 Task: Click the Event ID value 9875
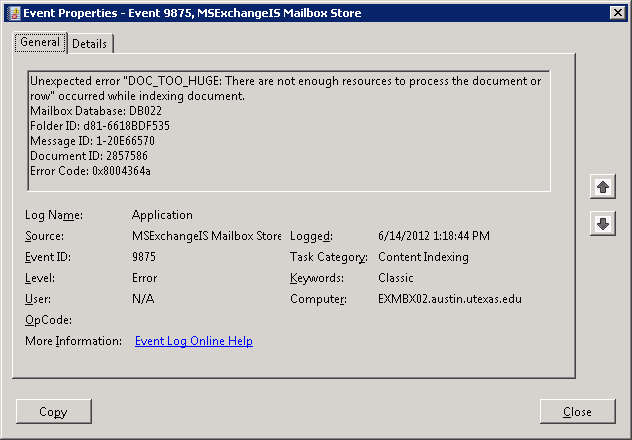pyautogui.click(x=144, y=257)
